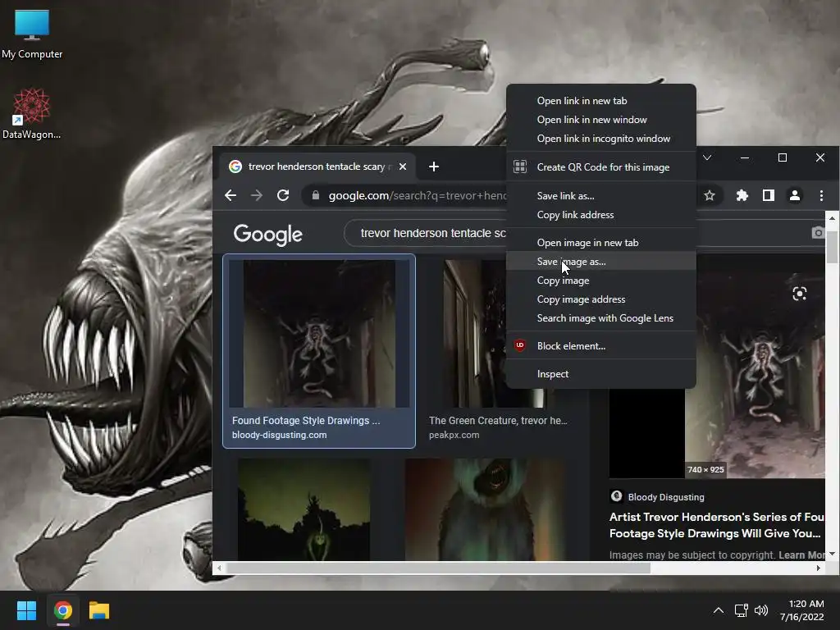
Task: Open a new tab with plus
Action: point(434,167)
